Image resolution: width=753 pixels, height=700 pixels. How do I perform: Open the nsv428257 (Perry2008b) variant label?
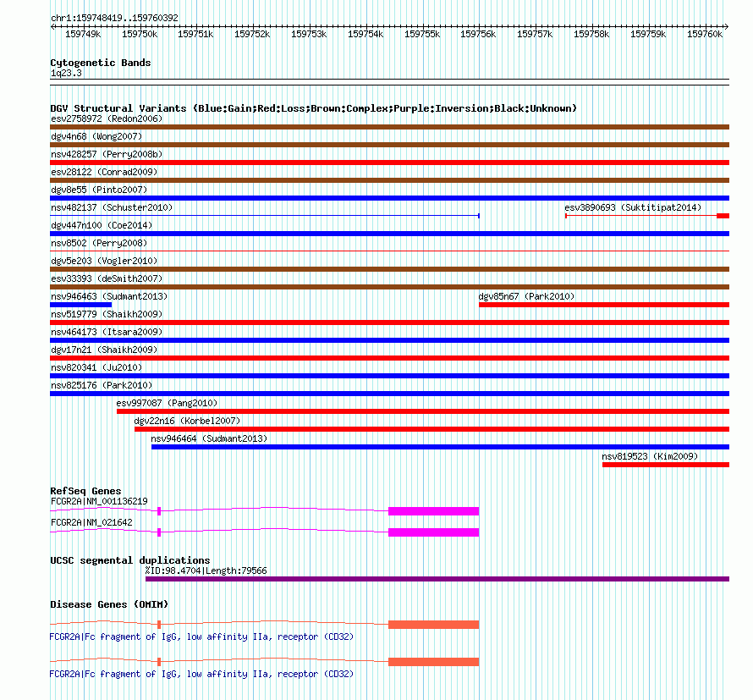pos(107,154)
